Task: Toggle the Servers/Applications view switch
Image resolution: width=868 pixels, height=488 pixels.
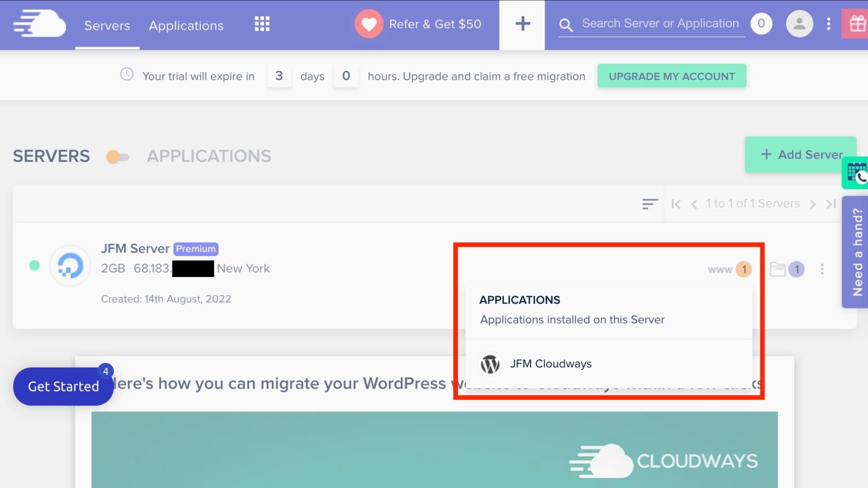Action: click(118, 157)
